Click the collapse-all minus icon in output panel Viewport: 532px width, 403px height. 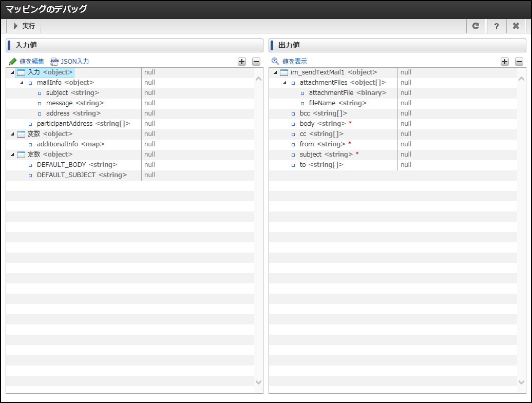[x=519, y=62]
